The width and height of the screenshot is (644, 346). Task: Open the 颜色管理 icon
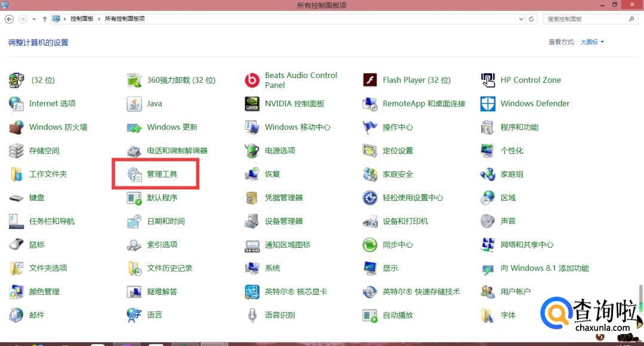click(x=16, y=292)
